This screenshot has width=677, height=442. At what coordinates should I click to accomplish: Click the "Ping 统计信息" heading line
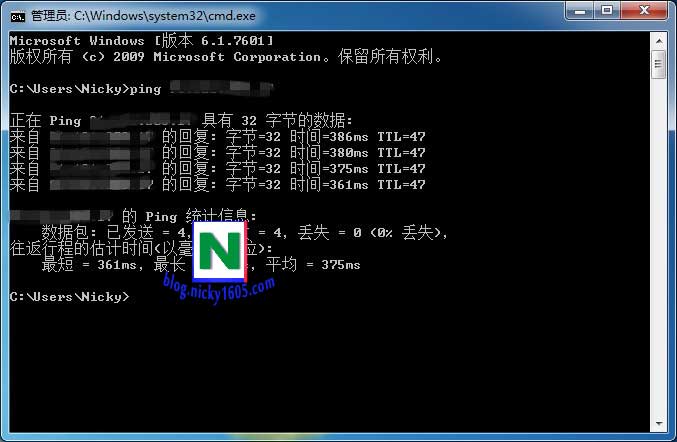tap(133, 216)
